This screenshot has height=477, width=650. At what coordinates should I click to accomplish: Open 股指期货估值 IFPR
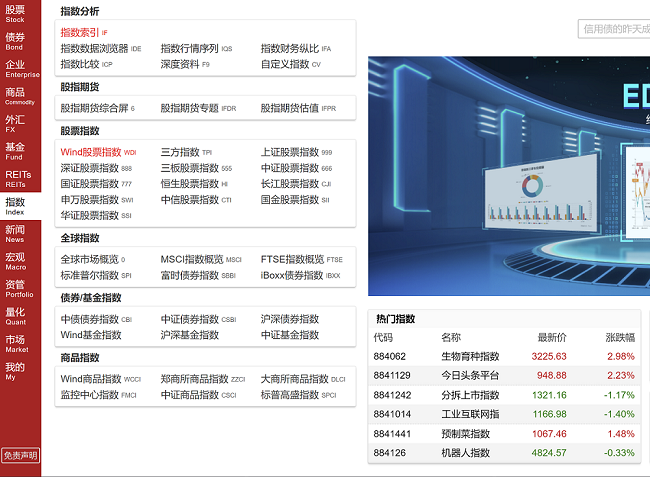point(298,108)
